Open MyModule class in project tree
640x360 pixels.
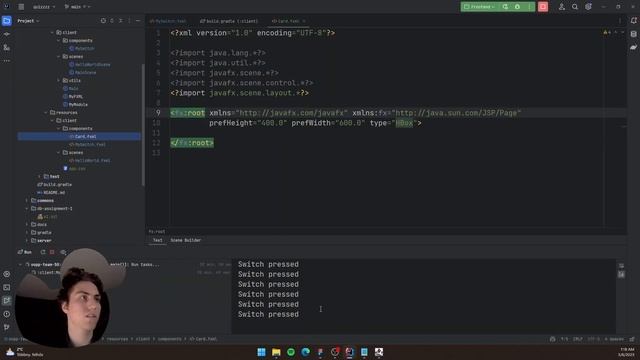[x=75, y=105]
